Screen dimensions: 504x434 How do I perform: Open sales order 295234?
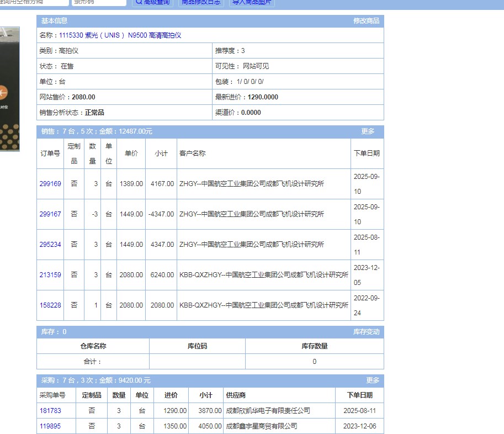[50, 245]
